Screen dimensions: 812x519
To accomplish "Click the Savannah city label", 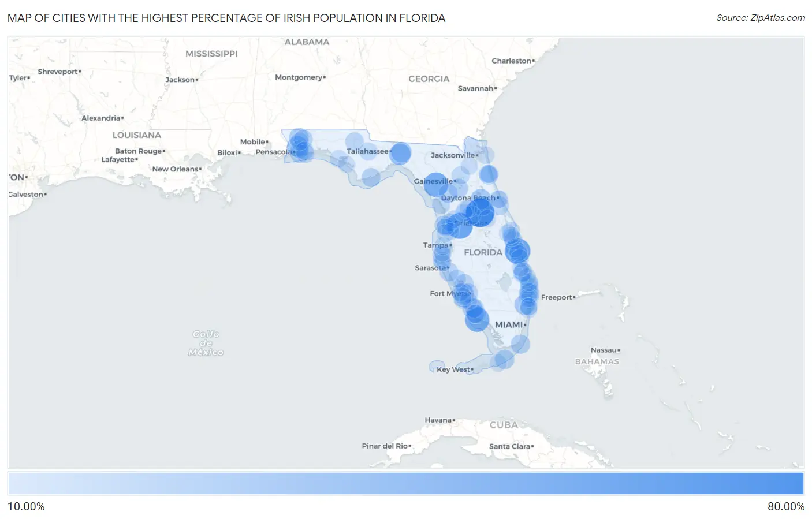I will [x=475, y=88].
